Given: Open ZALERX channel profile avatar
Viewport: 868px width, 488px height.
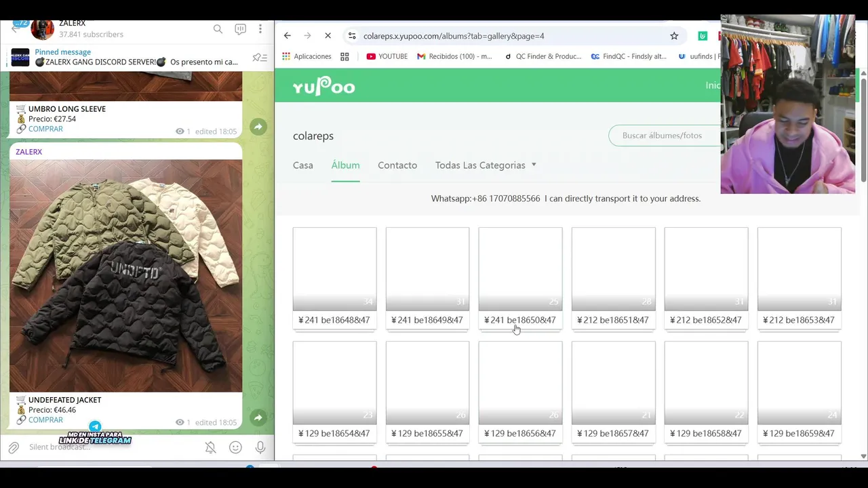Looking at the screenshot, I should click(42, 28).
